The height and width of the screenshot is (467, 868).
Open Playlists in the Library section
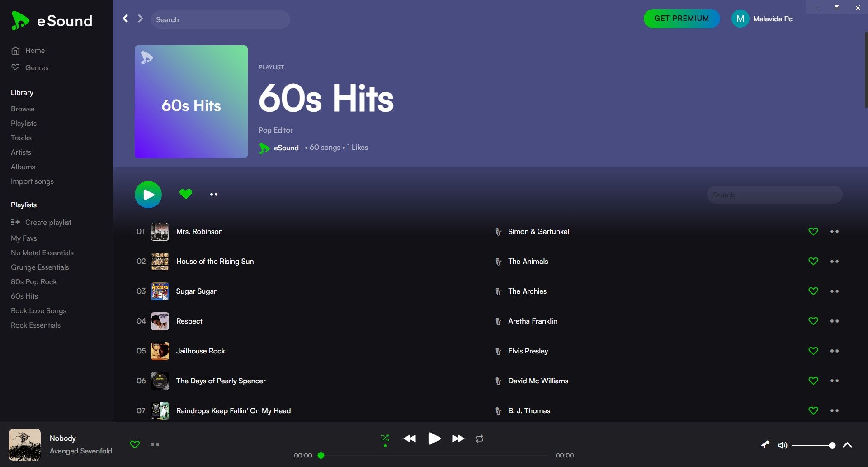click(24, 123)
